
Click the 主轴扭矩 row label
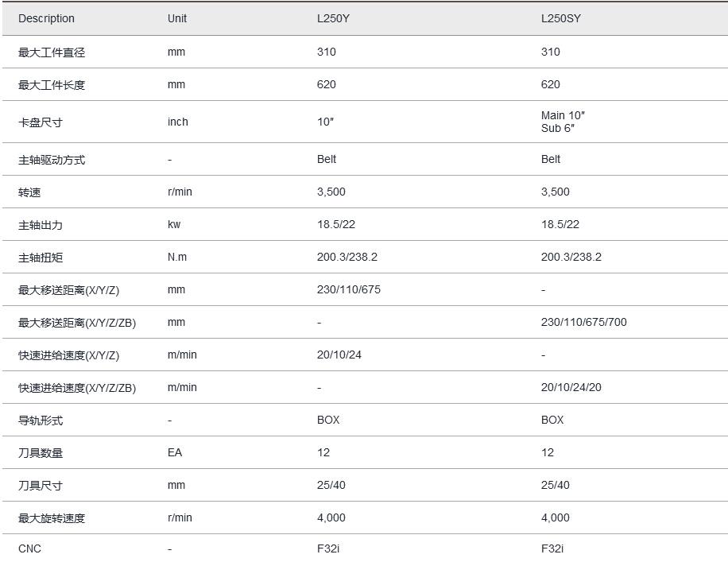tap(41, 258)
